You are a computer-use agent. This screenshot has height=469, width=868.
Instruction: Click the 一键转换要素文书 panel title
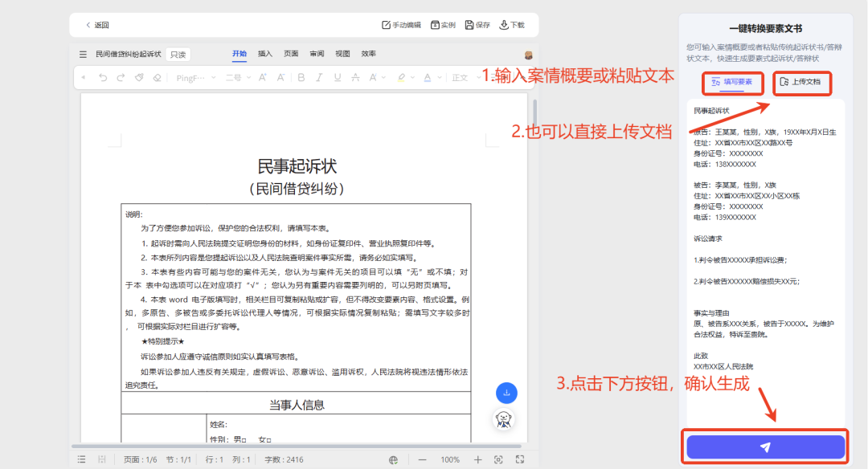(x=766, y=29)
